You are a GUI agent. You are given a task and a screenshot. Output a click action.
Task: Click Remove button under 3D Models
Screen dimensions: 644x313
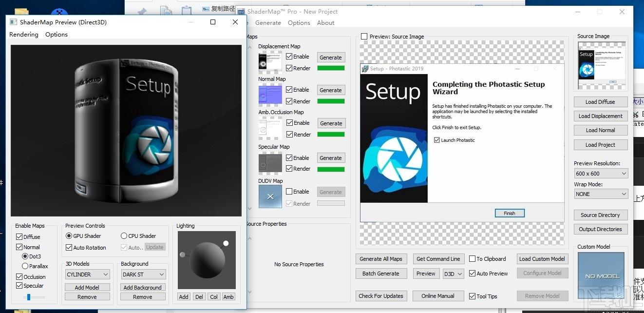(x=87, y=297)
